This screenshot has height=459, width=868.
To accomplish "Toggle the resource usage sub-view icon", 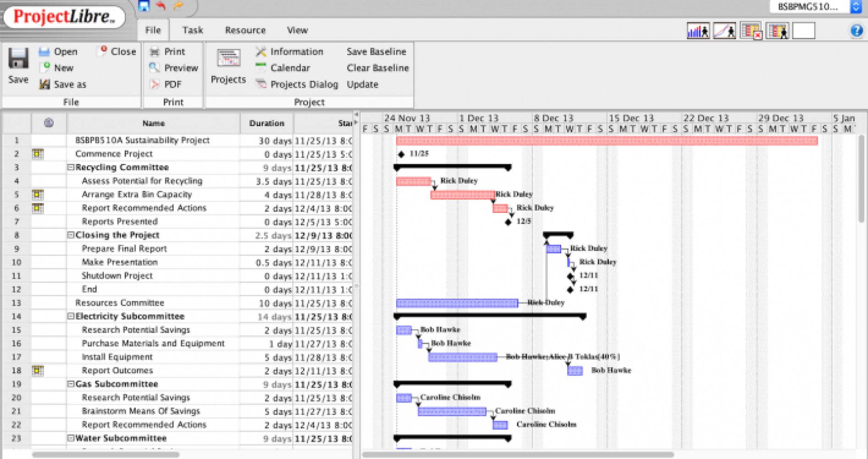I will [x=778, y=31].
